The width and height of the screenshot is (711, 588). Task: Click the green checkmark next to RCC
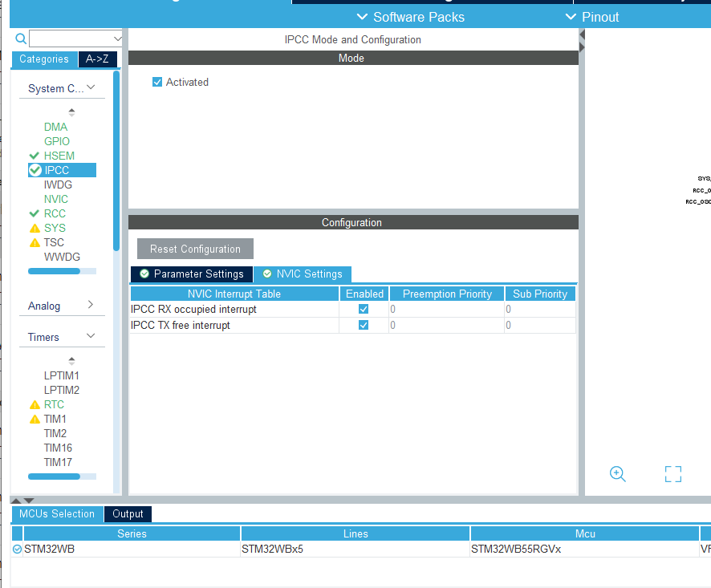tap(34, 213)
